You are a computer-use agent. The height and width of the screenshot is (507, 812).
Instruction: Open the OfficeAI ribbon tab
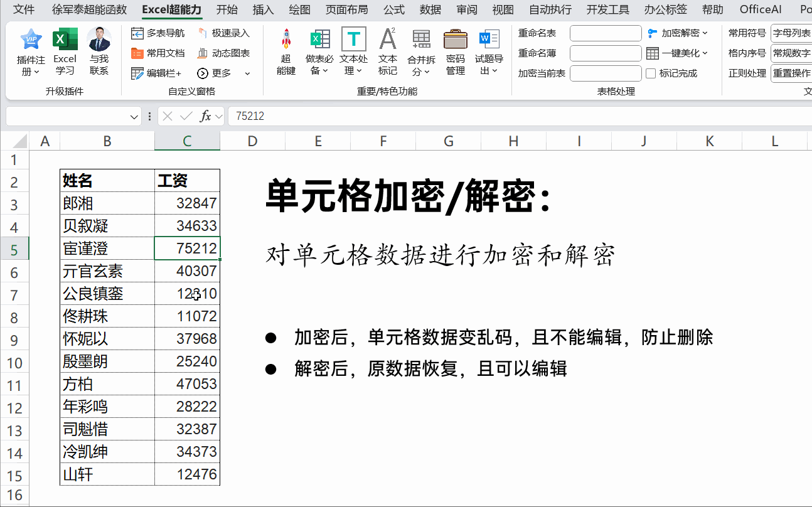pyautogui.click(x=761, y=9)
